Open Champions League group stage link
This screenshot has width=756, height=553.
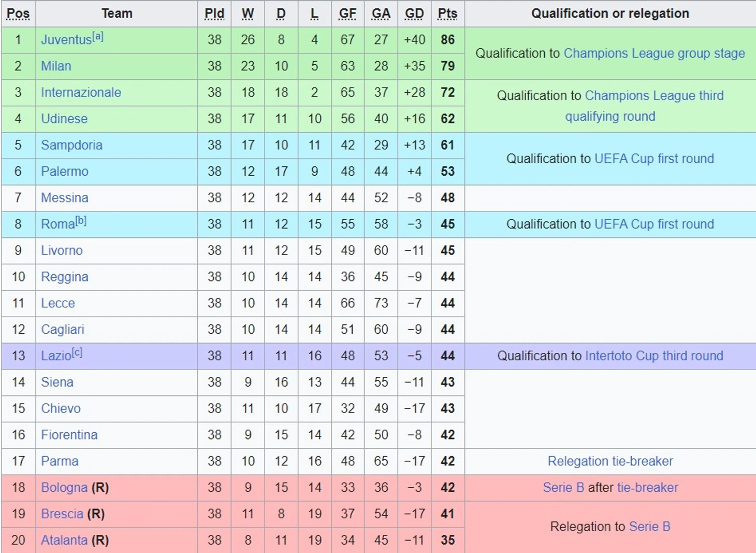[654, 53]
